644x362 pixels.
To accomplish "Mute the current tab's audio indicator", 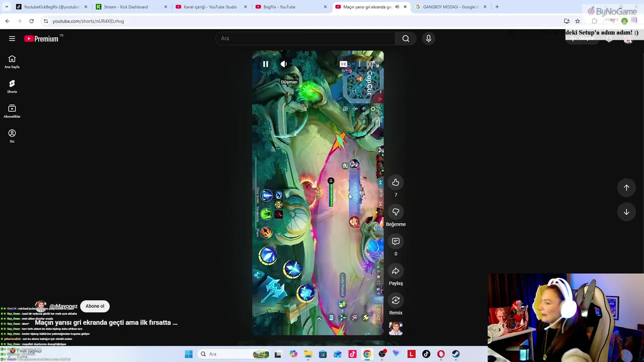I will tap(397, 7).
